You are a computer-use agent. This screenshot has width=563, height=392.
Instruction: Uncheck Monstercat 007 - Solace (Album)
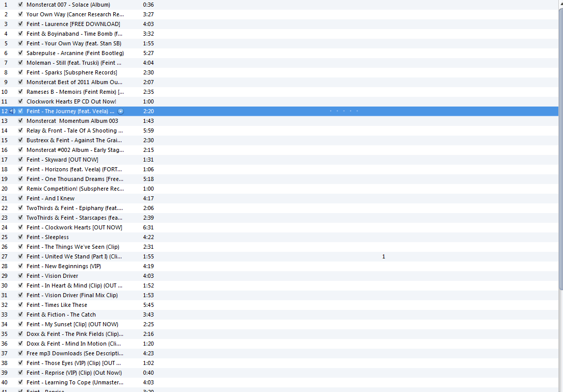(x=20, y=5)
